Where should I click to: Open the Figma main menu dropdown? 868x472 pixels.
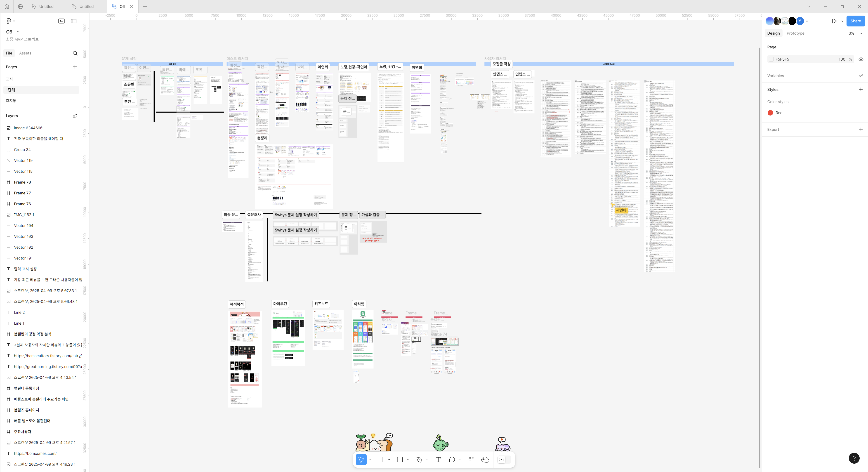tap(10, 21)
